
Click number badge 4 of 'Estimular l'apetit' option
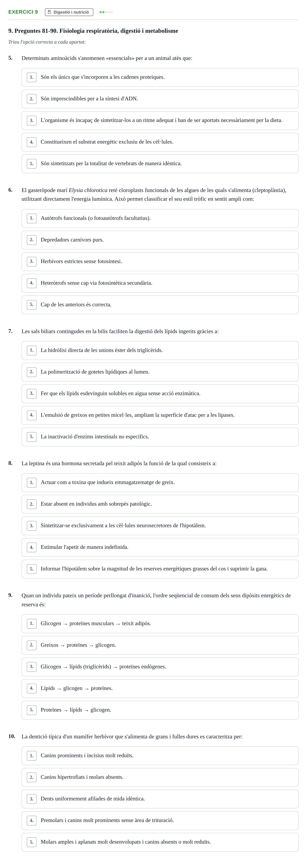[x=32, y=547]
